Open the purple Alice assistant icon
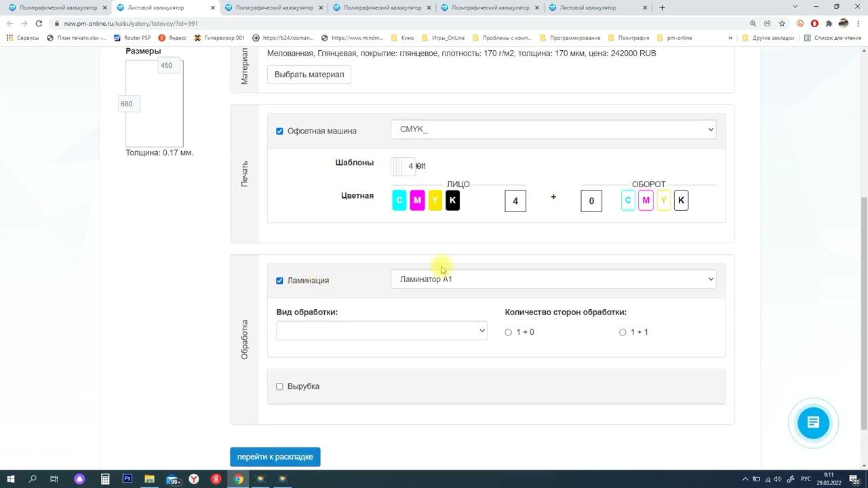Viewport: 868px width, 488px height. [x=79, y=479]
